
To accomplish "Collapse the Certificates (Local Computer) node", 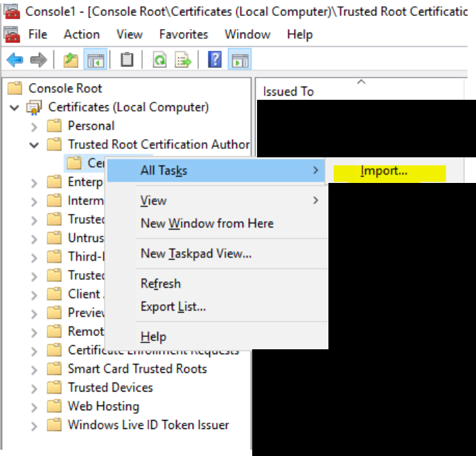I will click(15, 107).
